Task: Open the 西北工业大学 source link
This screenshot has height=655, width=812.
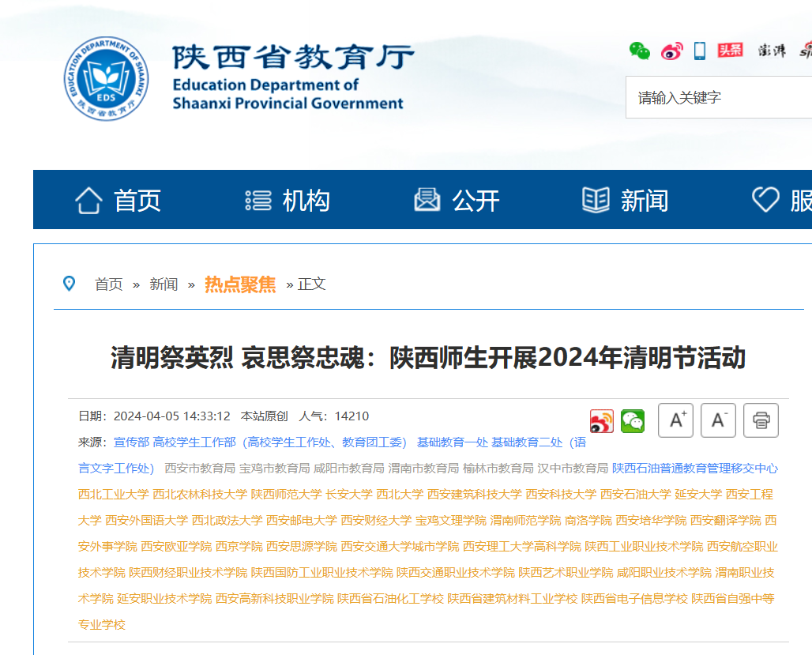Action: 113,495
